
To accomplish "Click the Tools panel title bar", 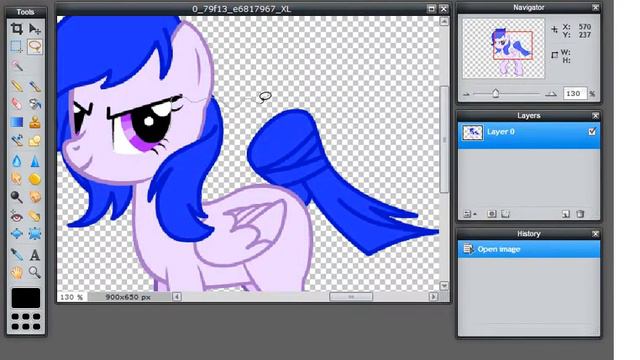I will (25, 12).
